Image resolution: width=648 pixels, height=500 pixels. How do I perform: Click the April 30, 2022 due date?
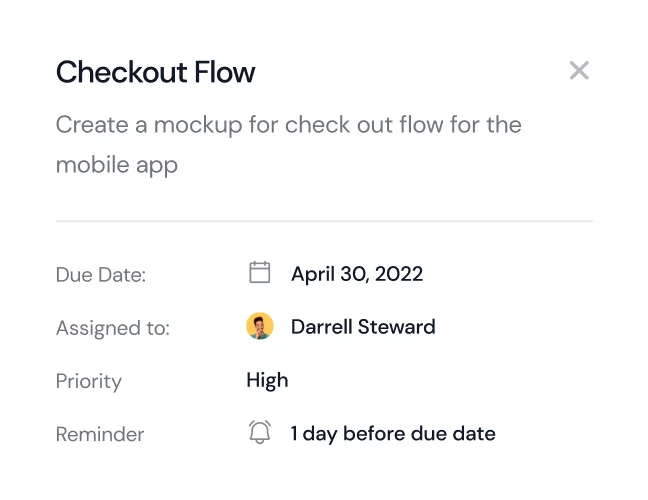click(x=356, y=274)
